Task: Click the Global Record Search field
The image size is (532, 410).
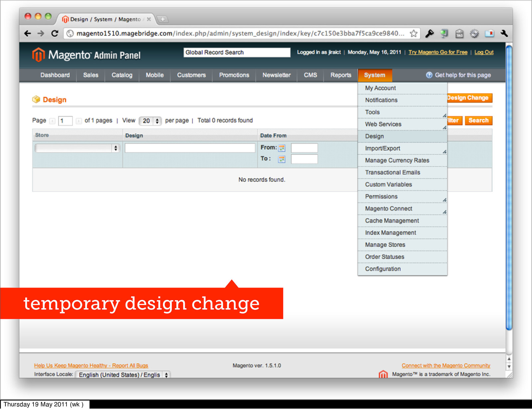Action: coord(237,53)
